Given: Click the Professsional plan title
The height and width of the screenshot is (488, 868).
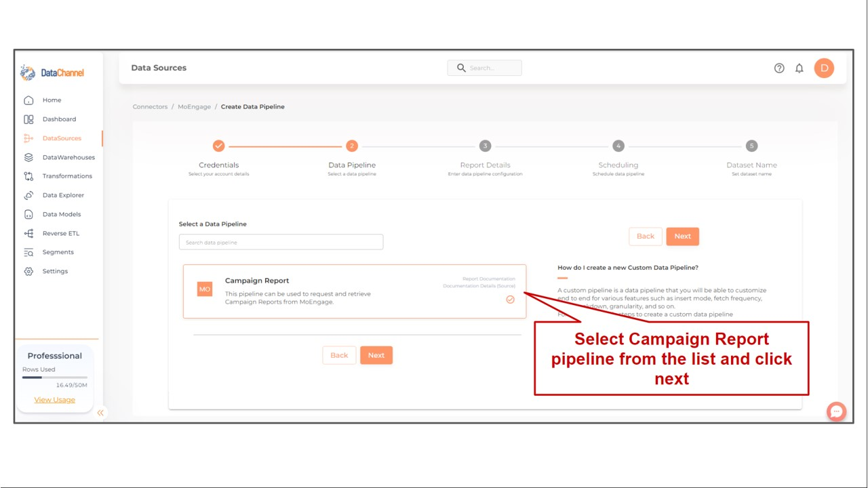Looking at the screenshot, I should click(54, 356).
